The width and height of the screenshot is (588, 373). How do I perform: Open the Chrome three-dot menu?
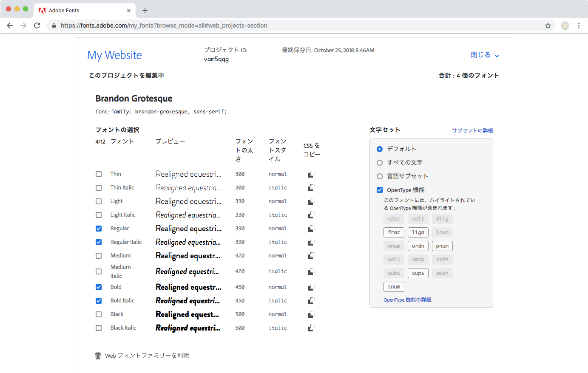click(579, 25)
